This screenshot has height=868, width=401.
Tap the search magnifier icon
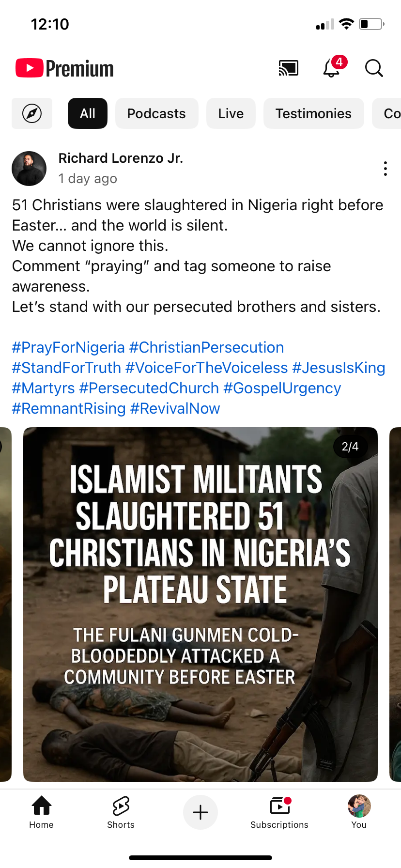click(374, 68)
